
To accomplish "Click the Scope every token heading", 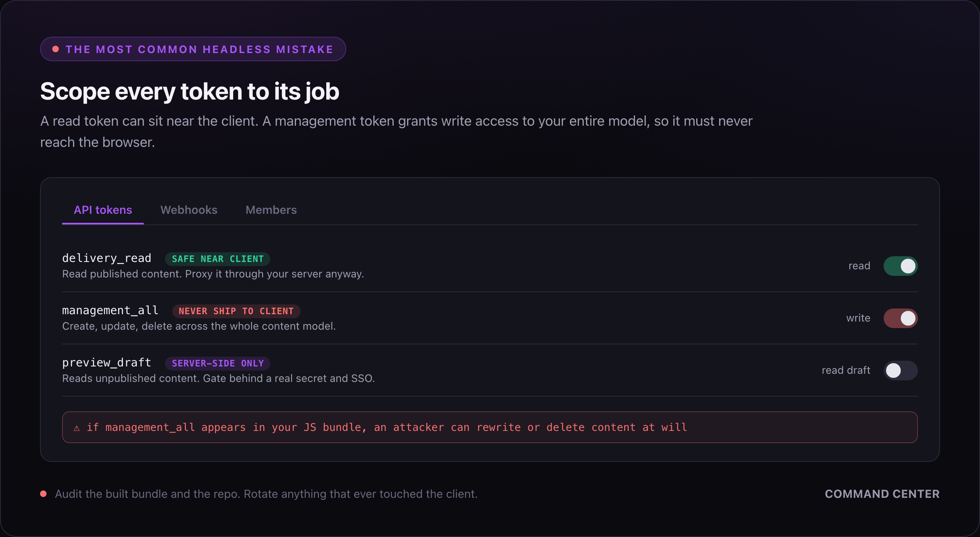I will tap(190, 91).
